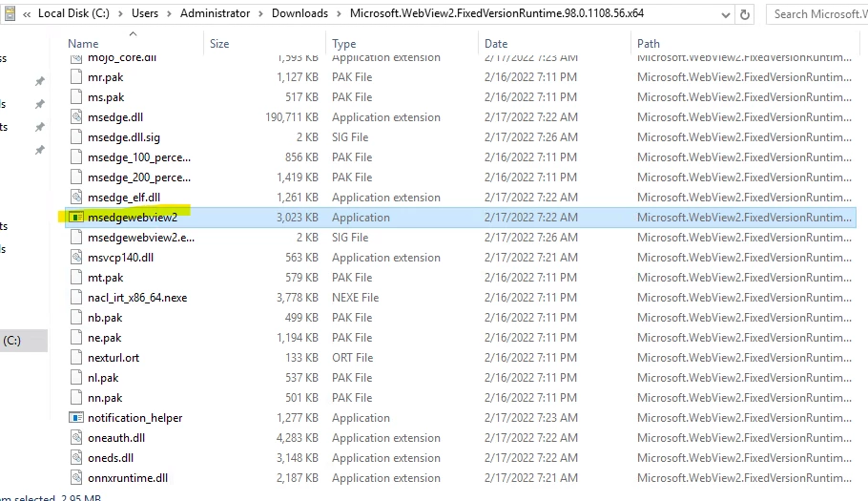Click the nexturl.ort file name
Screen dimensions: 868x501
tap(114, 358)
